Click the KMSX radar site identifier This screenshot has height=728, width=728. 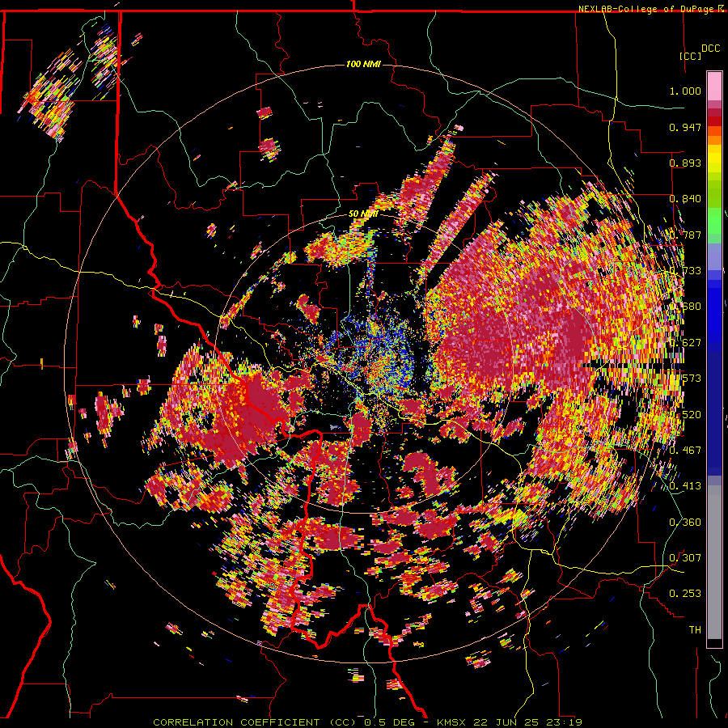[x=453, y=722]
